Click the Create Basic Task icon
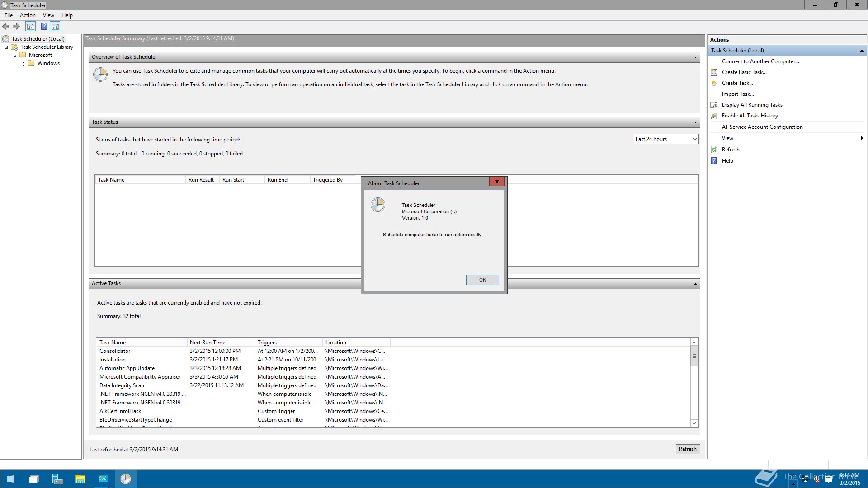This screenshot has width=868, height=488. point(714,72)
